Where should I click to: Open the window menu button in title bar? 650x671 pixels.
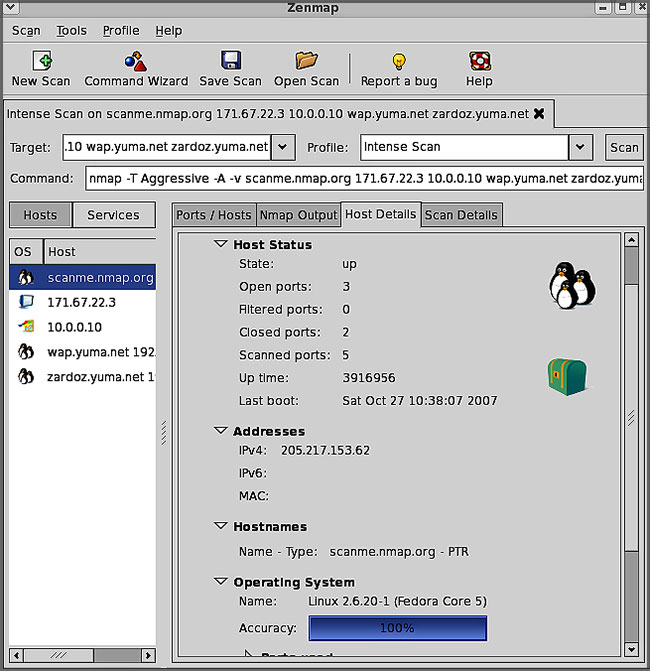coord(9,7)
